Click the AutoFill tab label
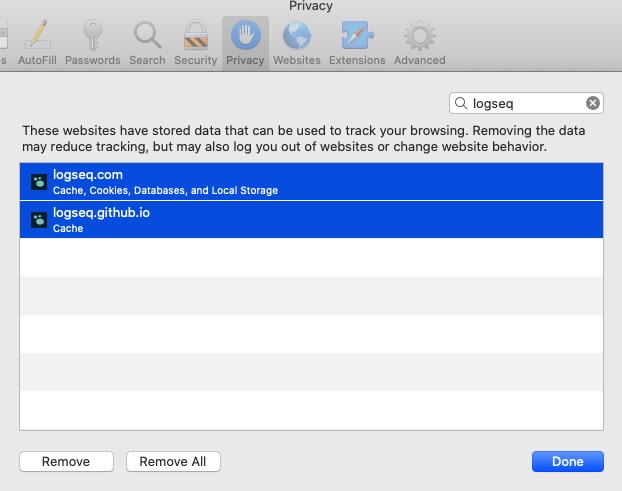The height and width of the screenshot is (491, 622). (37, 60)
